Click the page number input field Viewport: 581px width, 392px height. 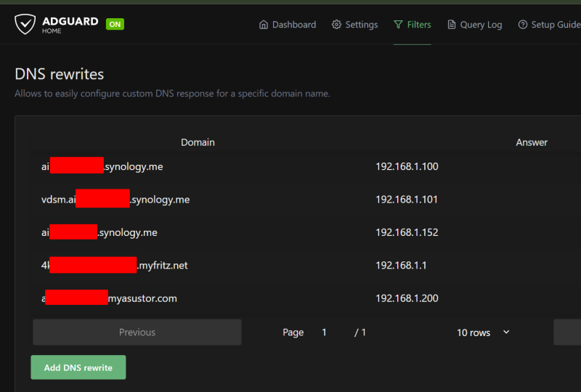click(x=328, y=332)
